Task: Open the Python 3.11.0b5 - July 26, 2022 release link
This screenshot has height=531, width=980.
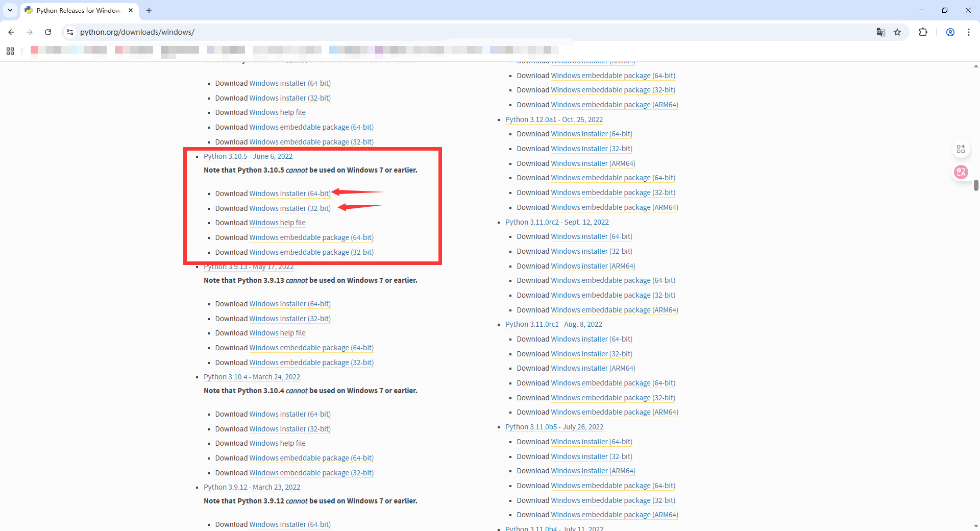Action: [x=554, y=427]
